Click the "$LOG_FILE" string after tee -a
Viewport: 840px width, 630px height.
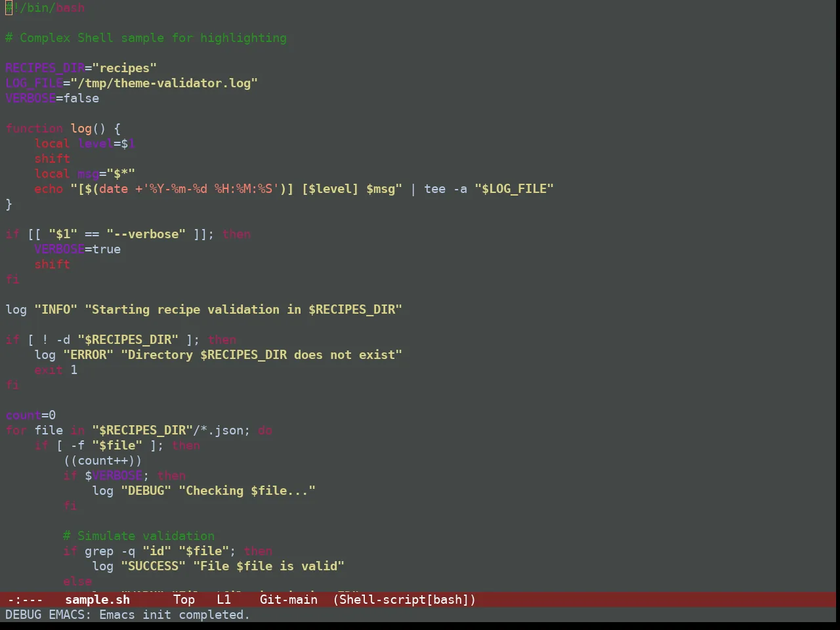coord(514,189)
